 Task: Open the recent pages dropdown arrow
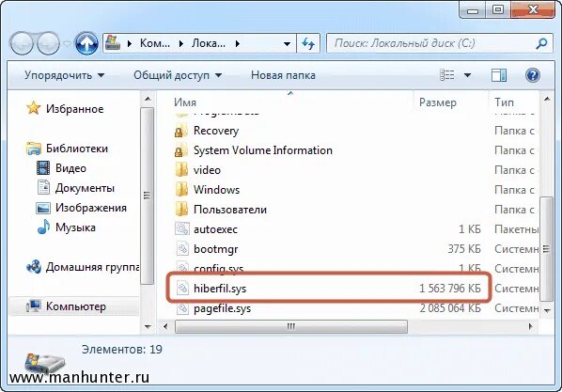tap(67, 44)
